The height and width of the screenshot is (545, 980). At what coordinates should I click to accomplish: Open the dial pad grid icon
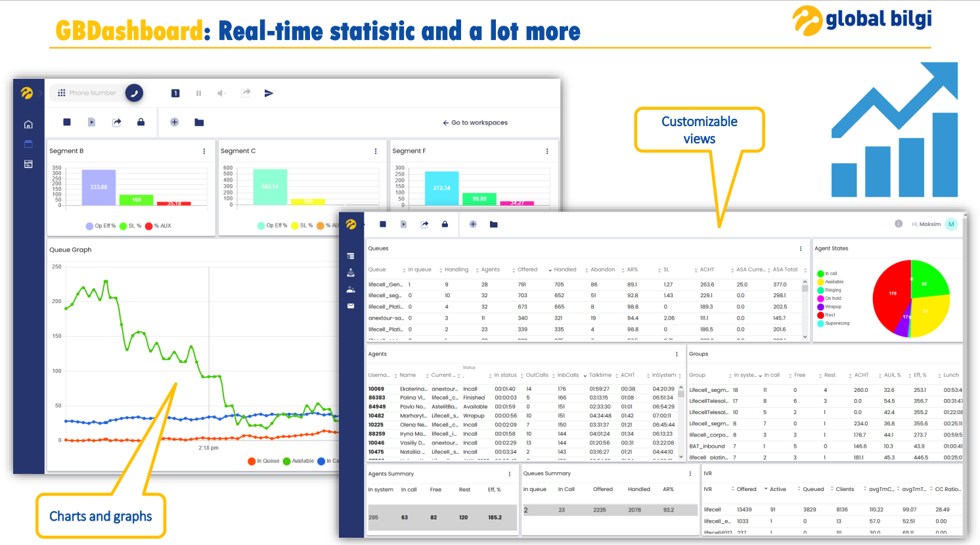coord(62,93)
